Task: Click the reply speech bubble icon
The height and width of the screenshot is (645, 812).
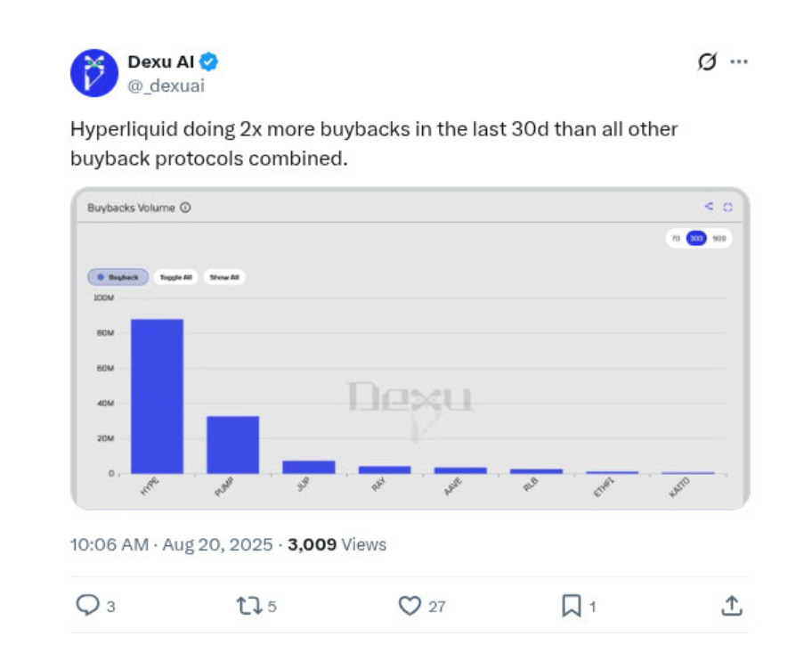Action: tap(87, 606)
